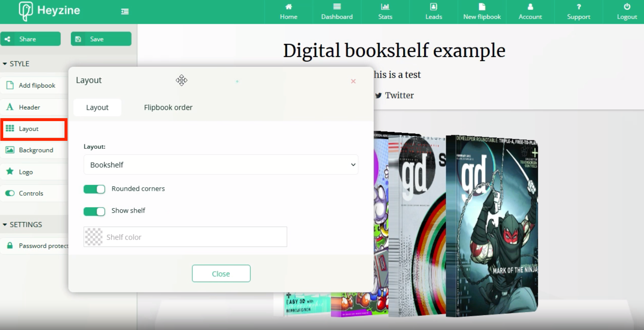Screen dimensions: 644x330
Task: Open the Controls settings panel
Action: coord(31,193)
